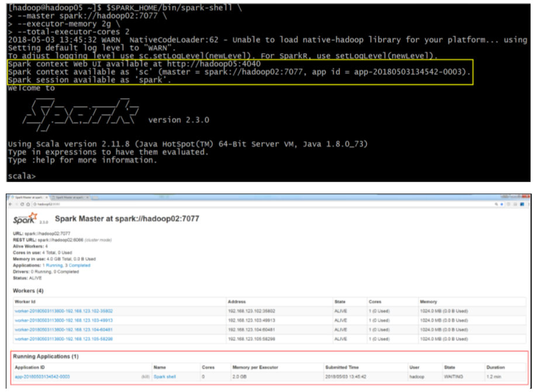Click terminal URL http://hadoop05:4040
The height and width of the screenshot is (392, 546).
[214, 64]
